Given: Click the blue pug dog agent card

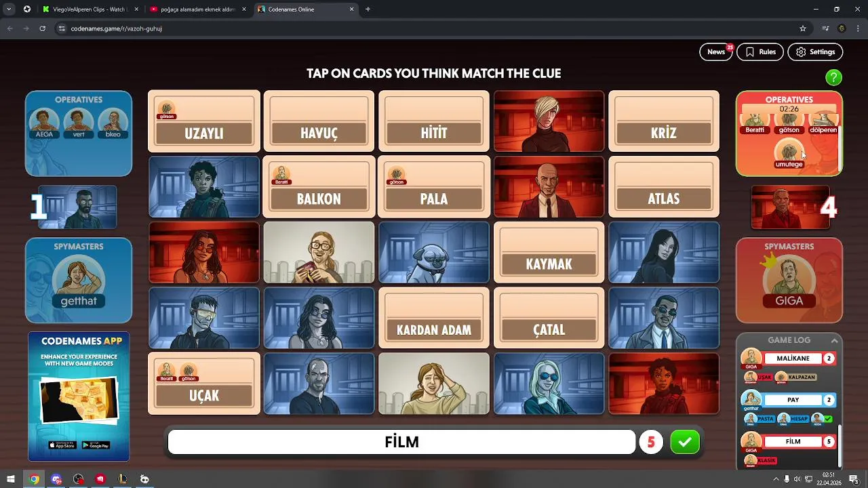Looking at the screenshot, I should (434, 252).
